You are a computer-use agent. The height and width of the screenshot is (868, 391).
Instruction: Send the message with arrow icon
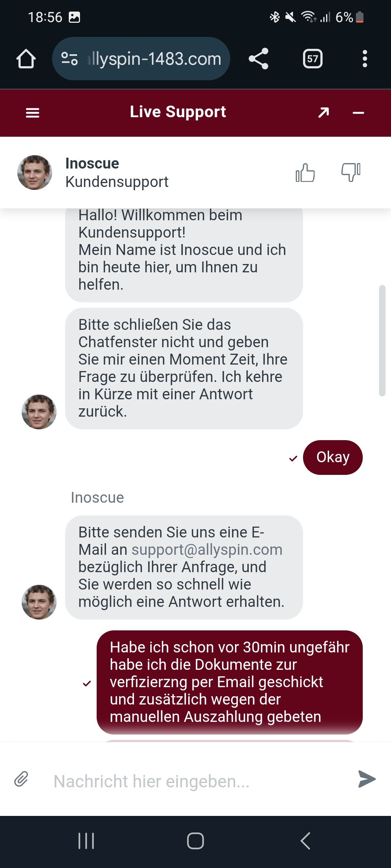coord(367,779)
